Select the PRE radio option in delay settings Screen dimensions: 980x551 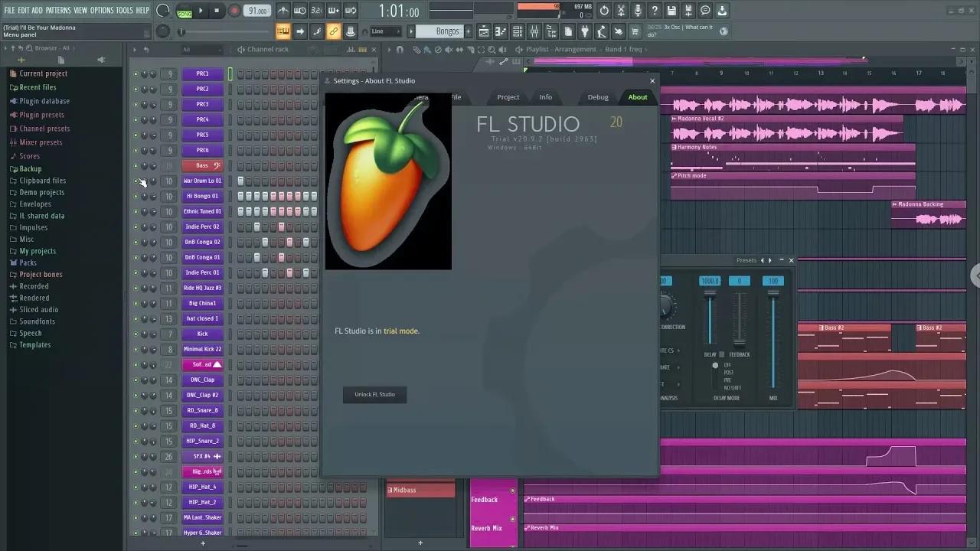(x=726, y=380)
